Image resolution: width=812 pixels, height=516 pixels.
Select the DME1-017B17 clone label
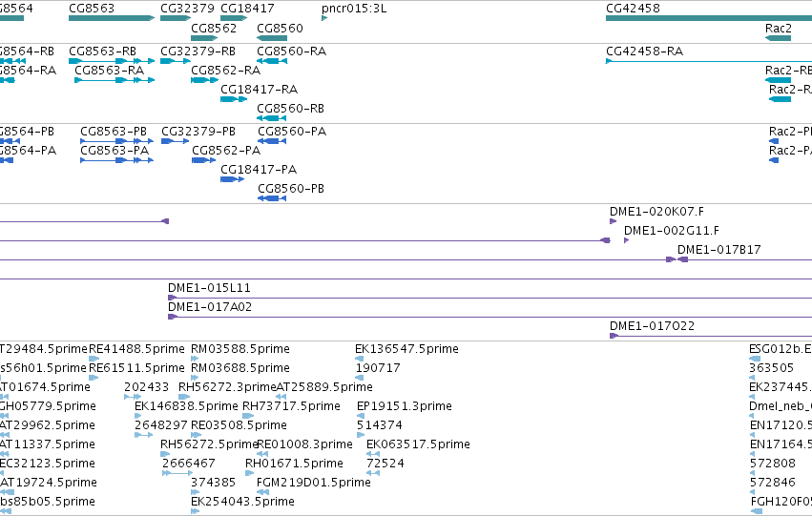[x=718, y=250]
